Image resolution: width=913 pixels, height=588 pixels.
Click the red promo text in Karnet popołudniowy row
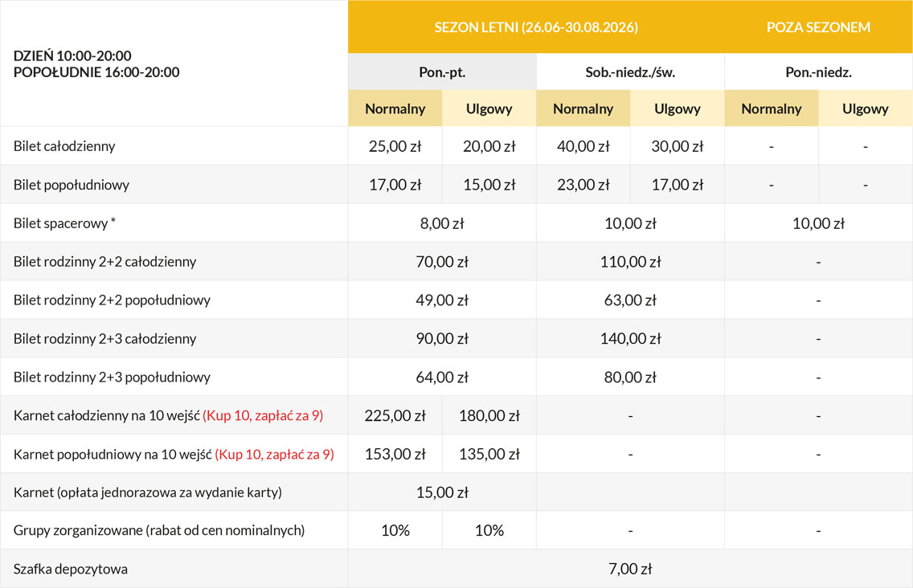pos(274,455)
